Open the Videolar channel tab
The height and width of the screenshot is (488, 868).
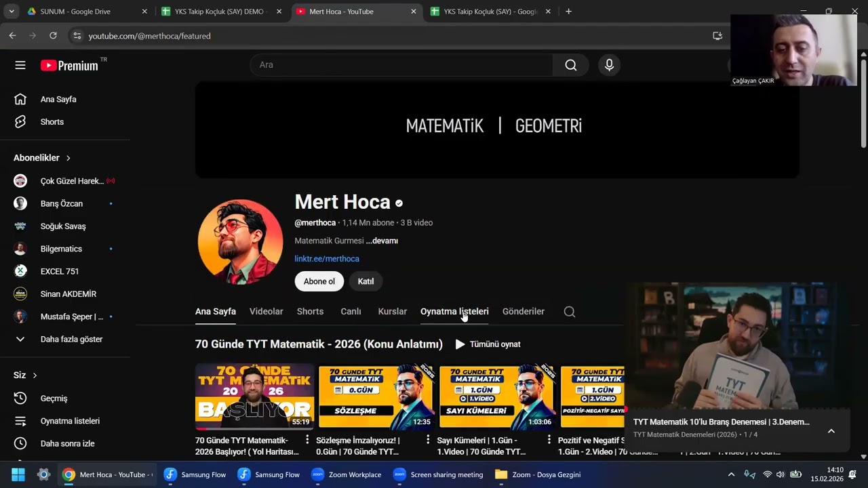click(266, 312)
